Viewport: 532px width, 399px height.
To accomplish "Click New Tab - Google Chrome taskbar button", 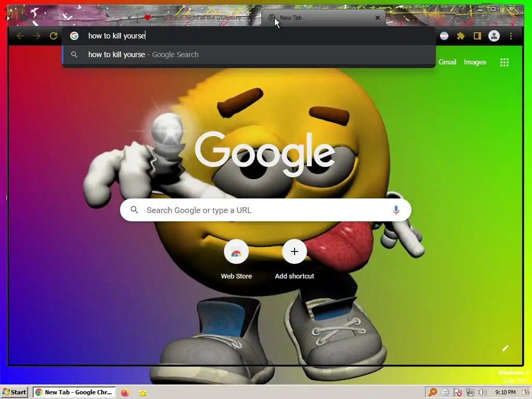I will [x=74, y=392].
